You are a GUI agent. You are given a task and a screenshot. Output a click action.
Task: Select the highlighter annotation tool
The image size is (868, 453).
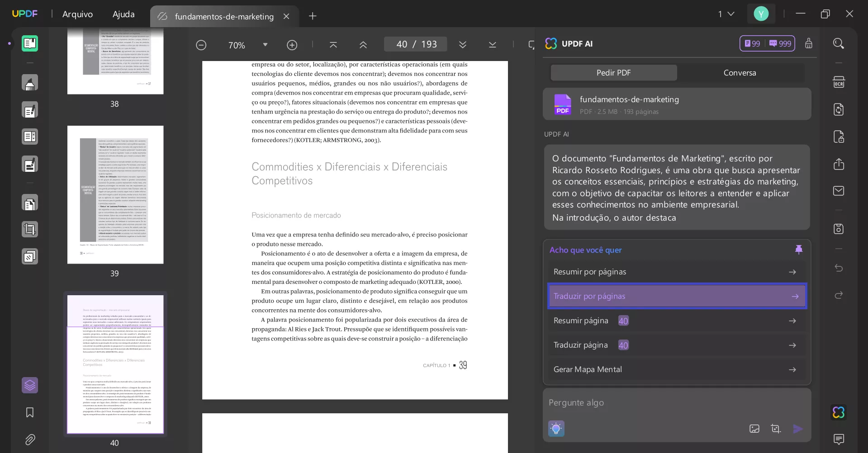point(30,82)
